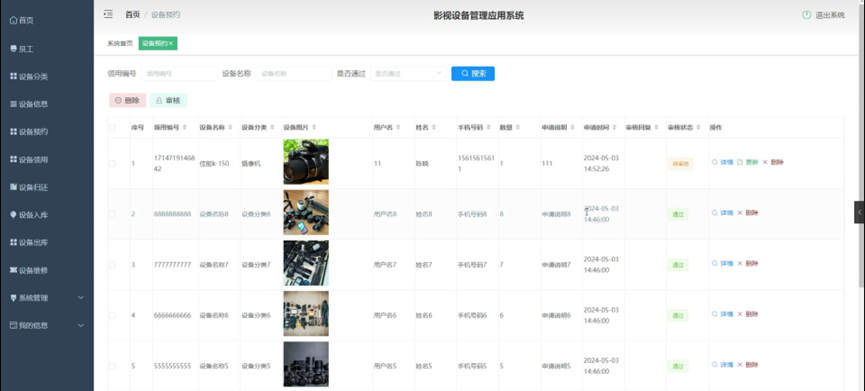Sort by the 申请时间 column arrows

(614, 127)
